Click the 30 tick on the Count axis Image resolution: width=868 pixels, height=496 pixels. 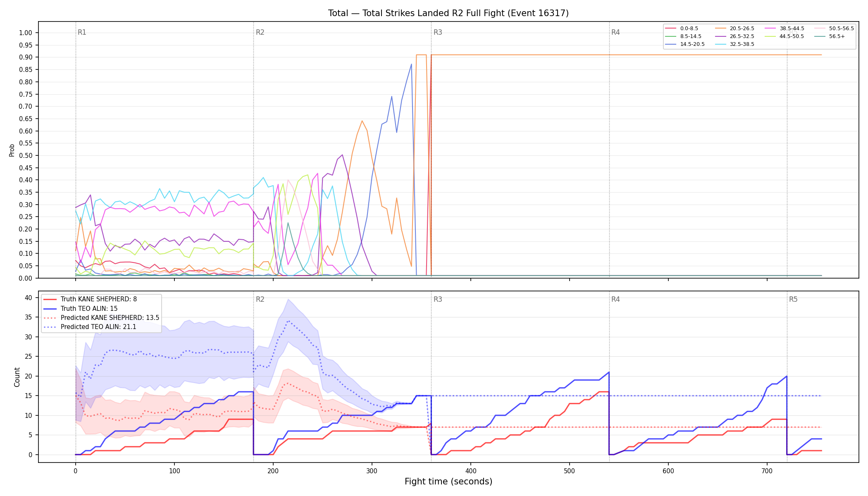[x=29, y=337]
